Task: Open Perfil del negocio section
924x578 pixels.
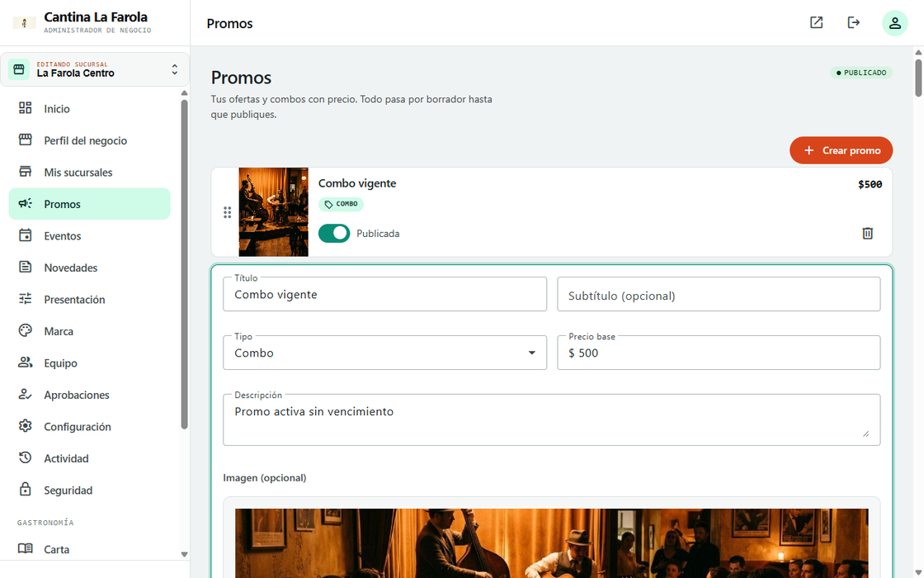Action: click(x=90, y=140)
